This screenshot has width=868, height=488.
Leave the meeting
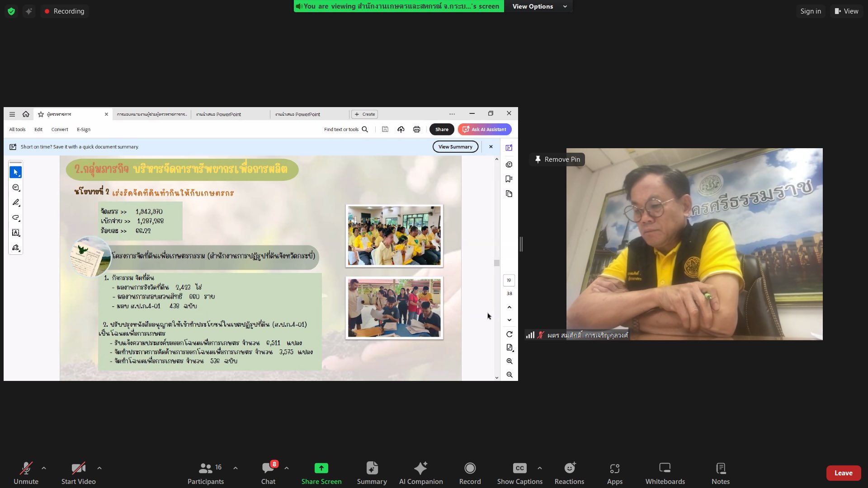843,473
